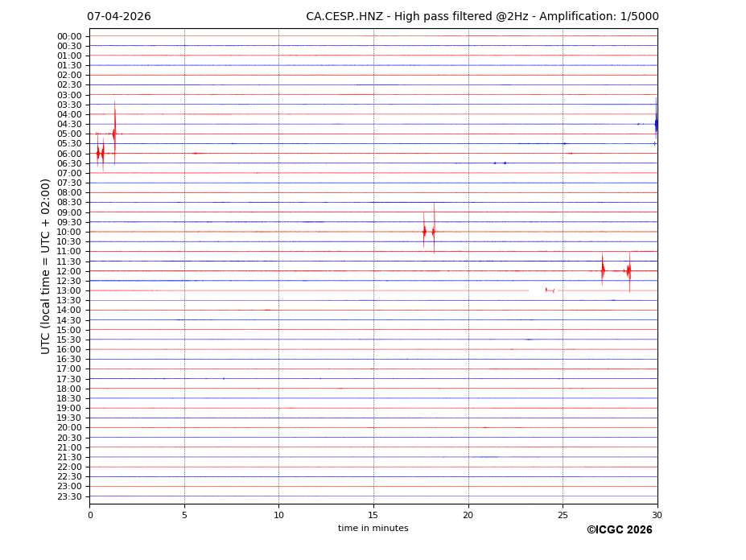Image resolution: width=746 pixels, height=560 pixels.
Task: Click the red burst at the start of the 06:00 trace
Action: [x=100, y=153]
